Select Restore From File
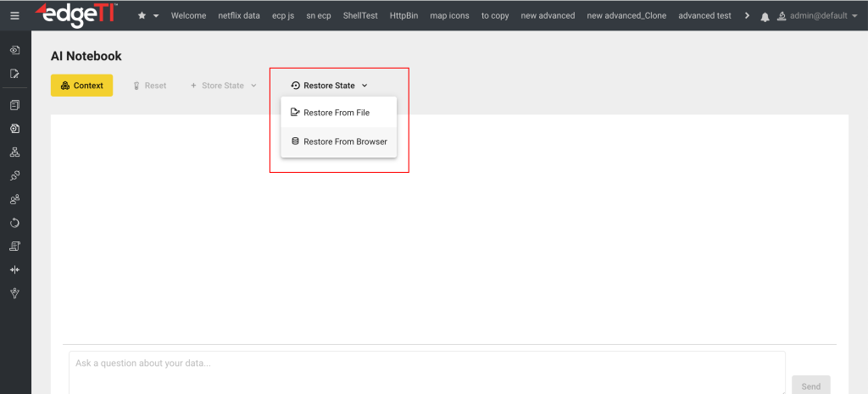Viewport: 868px width, 394px height. [337, 113]
